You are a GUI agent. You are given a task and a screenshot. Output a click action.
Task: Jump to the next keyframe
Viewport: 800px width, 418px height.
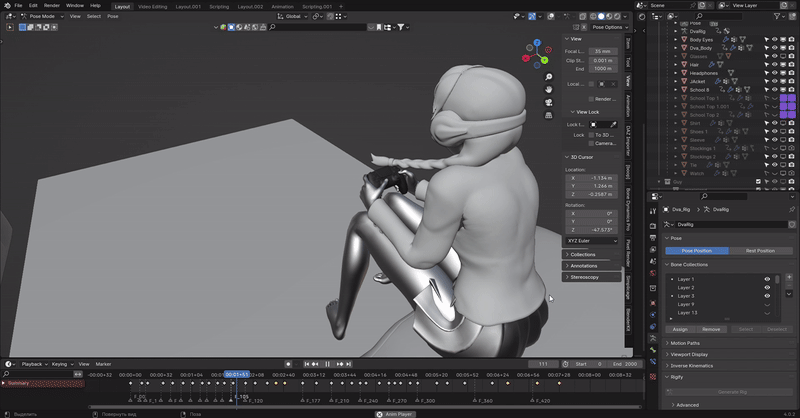[x=339, y=364]
